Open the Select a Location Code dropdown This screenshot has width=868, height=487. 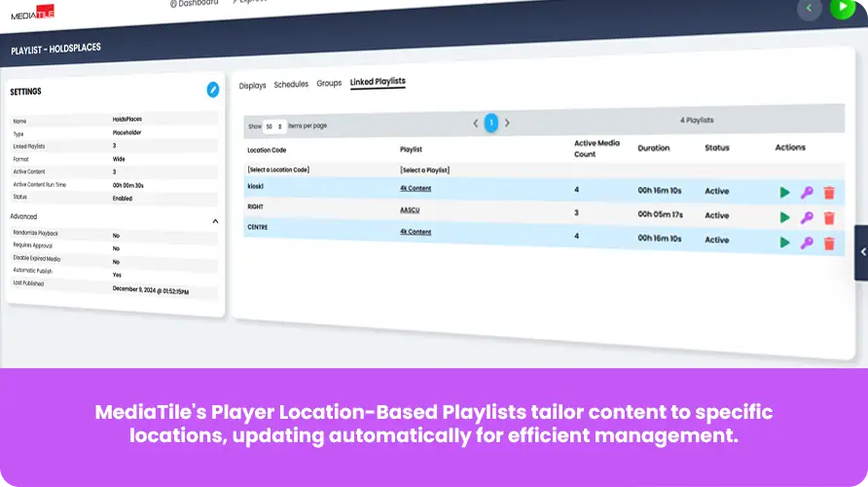(278, 169)
